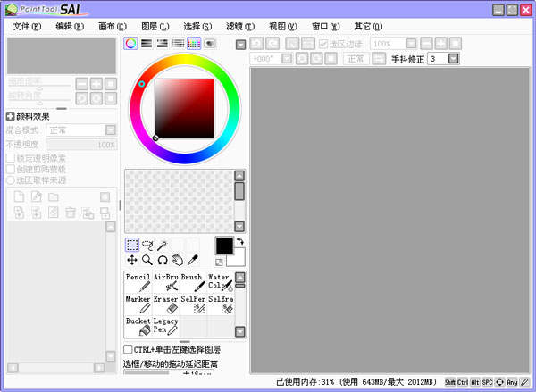The width and height of the screenshot is (536, 392).
Task: Click the transparent color toggle icon
Action: 219,263
